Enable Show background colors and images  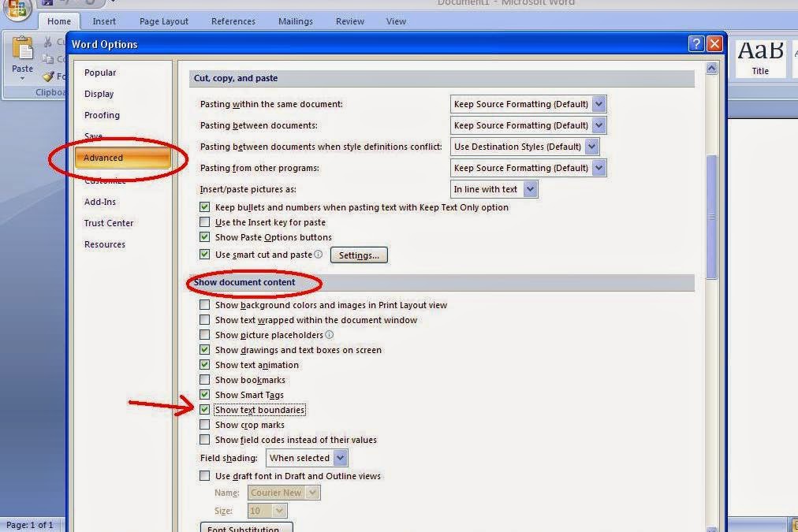click(204, 305)
